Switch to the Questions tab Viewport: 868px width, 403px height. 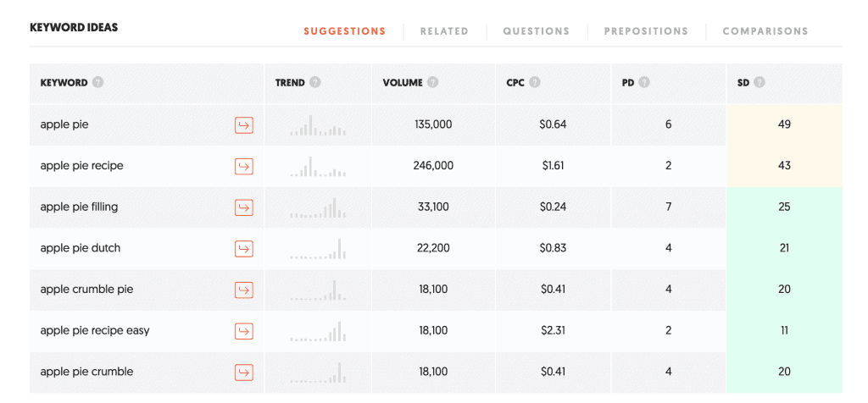tap(536, 31)
